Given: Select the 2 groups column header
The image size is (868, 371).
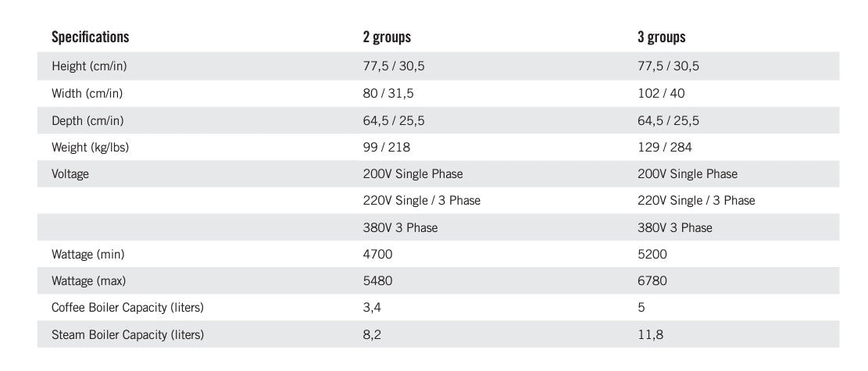Looking at the screenshot, I should click(386, 37).
